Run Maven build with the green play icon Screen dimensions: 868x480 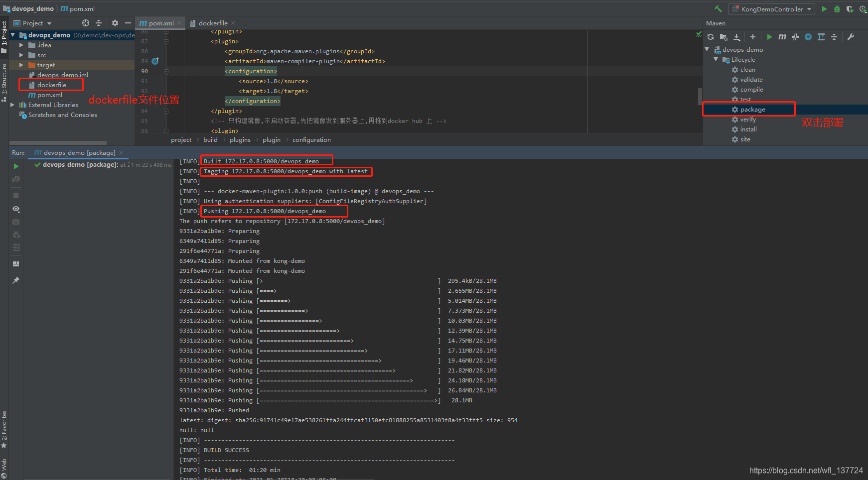pyautogui.click(x=769, y=37)
